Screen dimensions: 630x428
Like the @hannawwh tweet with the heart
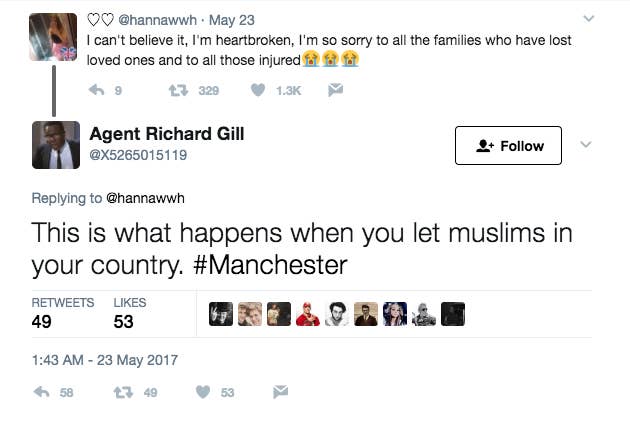tap(257, 90)
